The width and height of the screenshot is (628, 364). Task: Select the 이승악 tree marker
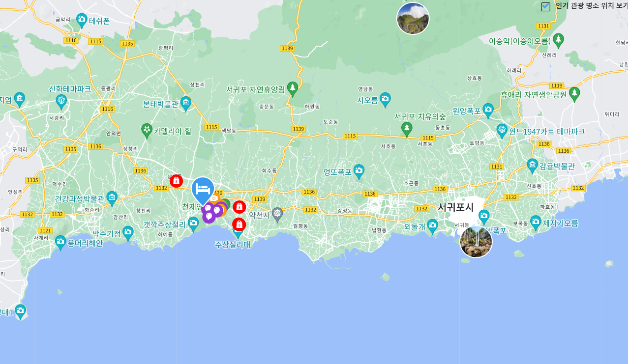tap(558, 40)
